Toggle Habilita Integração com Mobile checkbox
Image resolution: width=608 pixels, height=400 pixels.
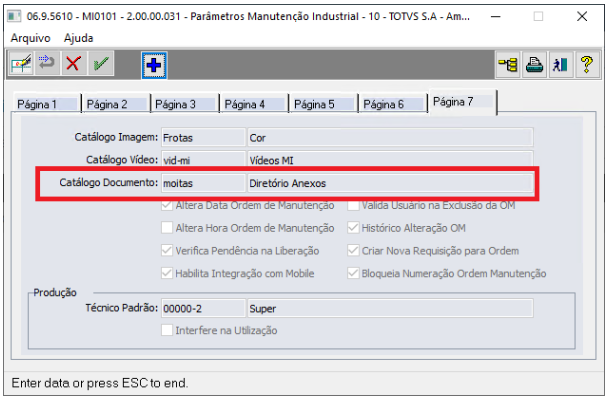click(x=167, y=273)
